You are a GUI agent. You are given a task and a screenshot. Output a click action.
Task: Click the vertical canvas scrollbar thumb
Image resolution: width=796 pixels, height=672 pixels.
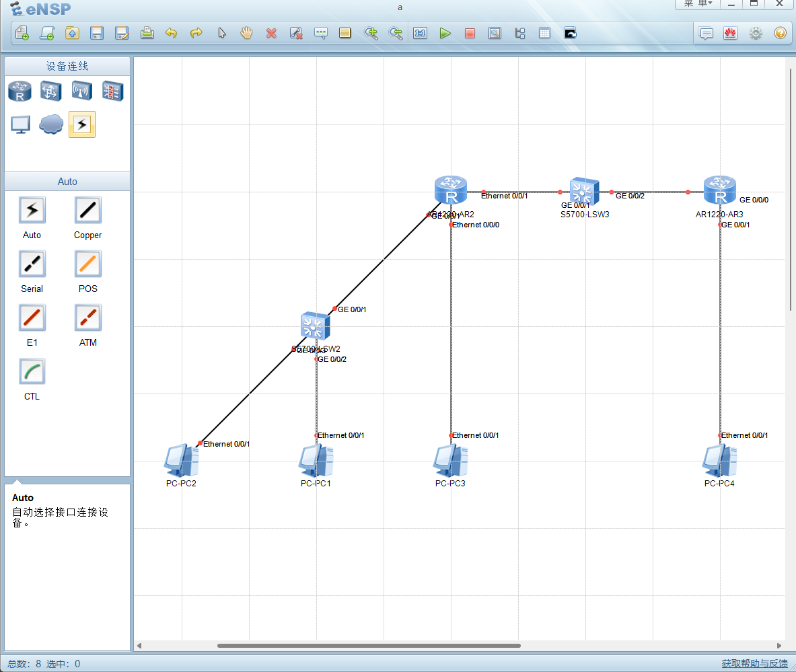(x=791, y=189)
